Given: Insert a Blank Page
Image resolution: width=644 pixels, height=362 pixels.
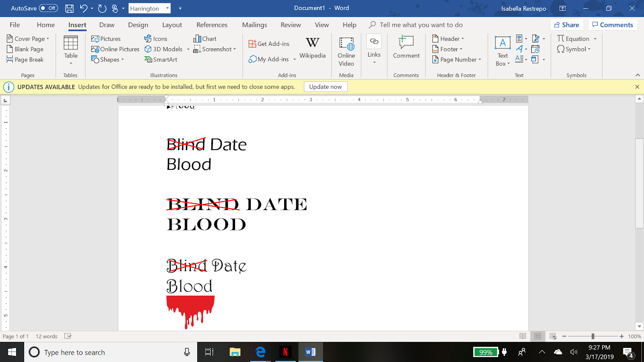Looking at the screenshot, I should [x=25, y=49].
